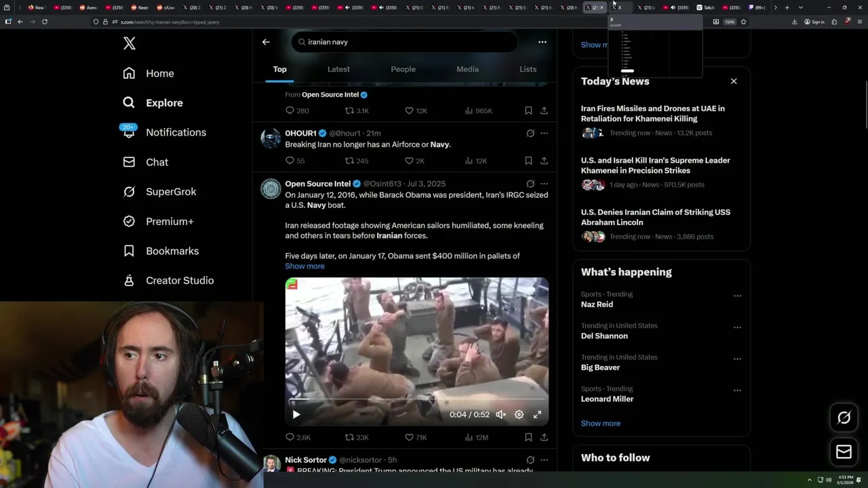This screenshot has height=488, width=868.
Task: Open Creator Studio
Action: [168, 281]
